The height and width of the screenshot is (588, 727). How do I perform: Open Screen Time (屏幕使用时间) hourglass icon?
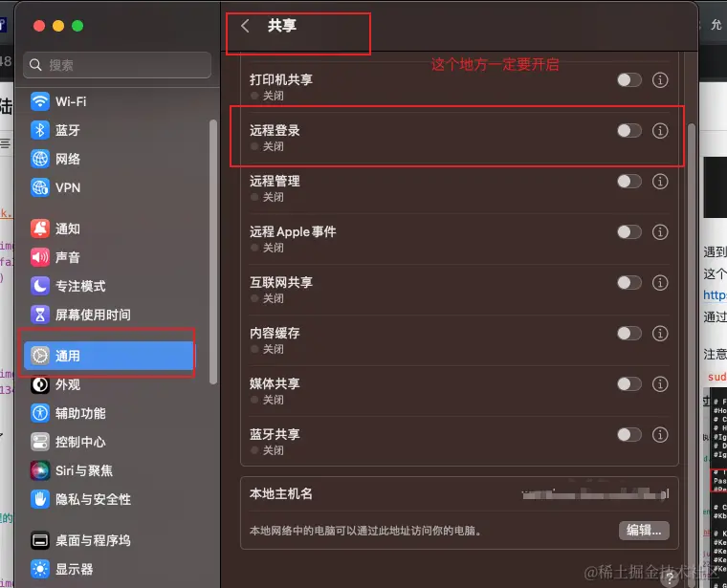[40, 315]
